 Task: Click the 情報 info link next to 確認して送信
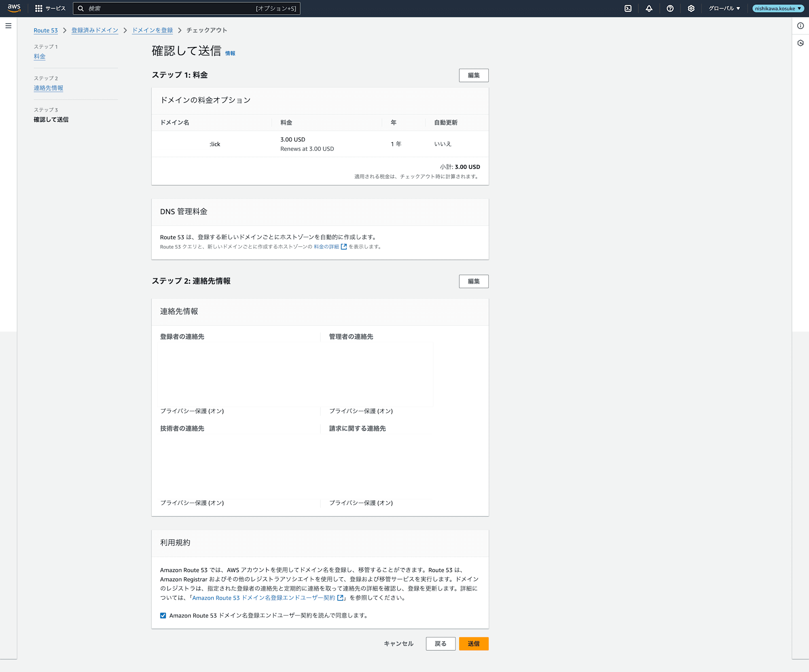(232, 52)
